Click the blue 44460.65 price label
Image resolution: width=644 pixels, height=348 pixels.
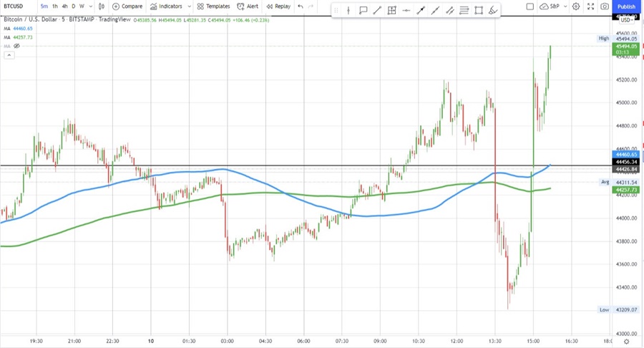tap(626, 155)
